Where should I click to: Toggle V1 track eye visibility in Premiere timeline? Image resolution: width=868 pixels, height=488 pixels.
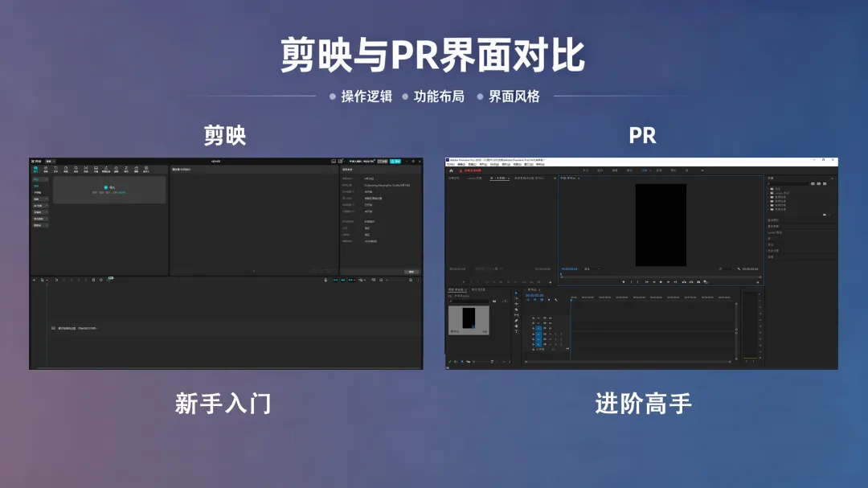click(x=551, y=329)
